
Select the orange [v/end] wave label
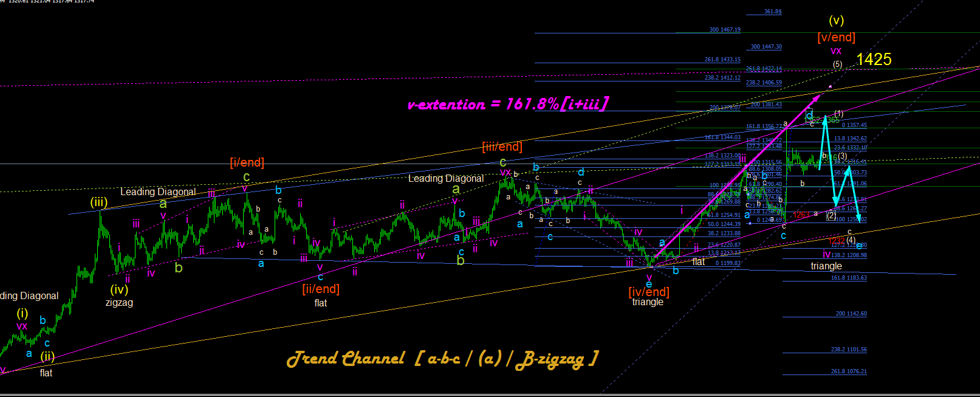pyautogui.click(x=837, y=37)
